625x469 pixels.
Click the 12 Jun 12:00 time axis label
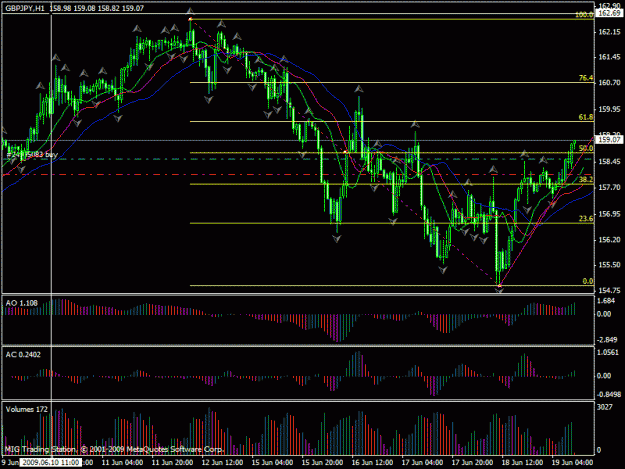tap(222, 463)
